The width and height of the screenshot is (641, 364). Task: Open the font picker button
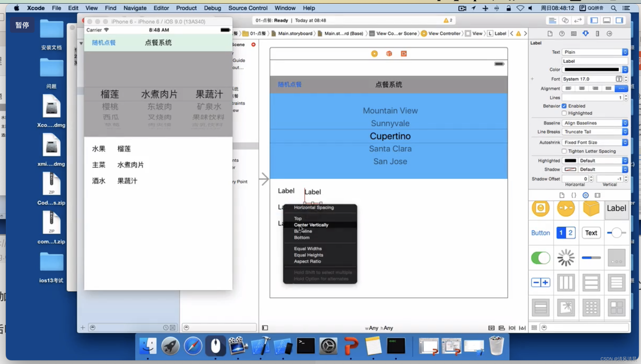pos(619,79)
